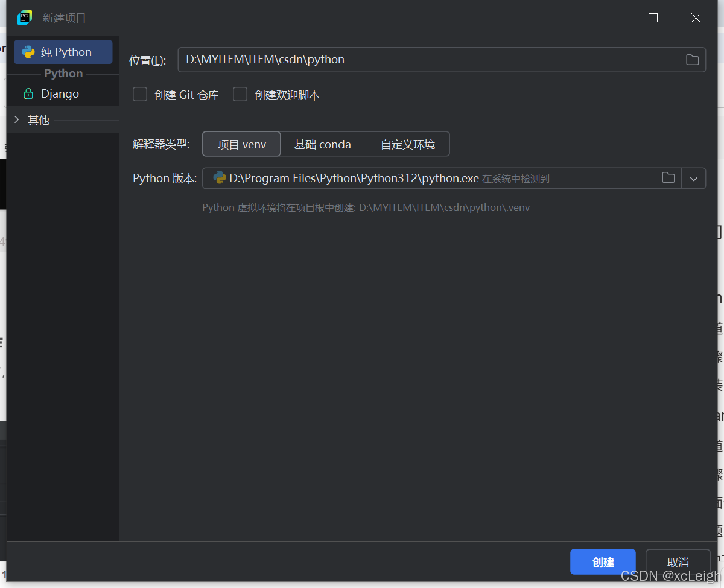
Task: Select 纯 Python project type
Action: (63, 52)
